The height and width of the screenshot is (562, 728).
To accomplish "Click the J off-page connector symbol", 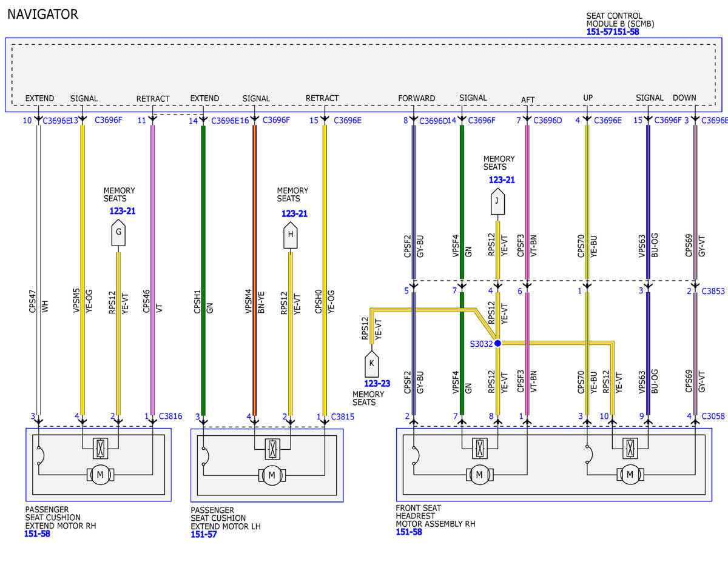I will 497,202.
